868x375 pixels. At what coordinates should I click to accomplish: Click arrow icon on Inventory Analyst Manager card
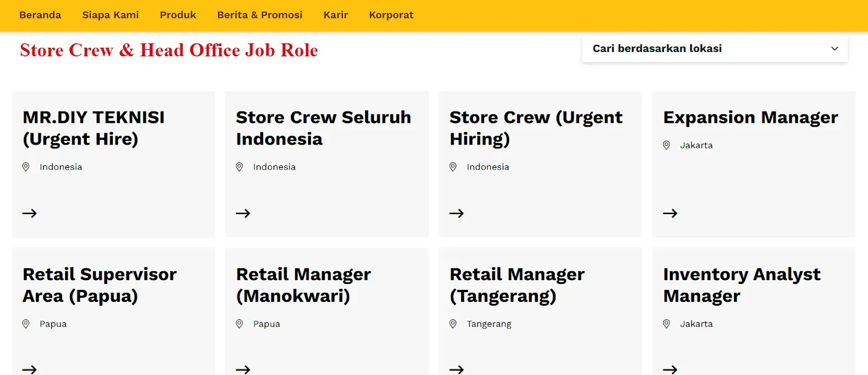[670, 370]
